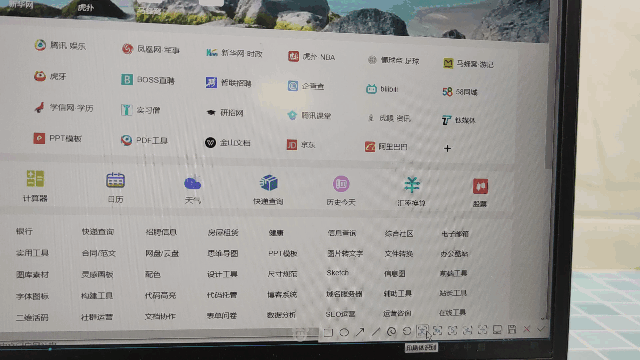The height and width of the screenshot is (360, 640).
Task: Select the ellipse annotation tool
Action: point(344,332)
